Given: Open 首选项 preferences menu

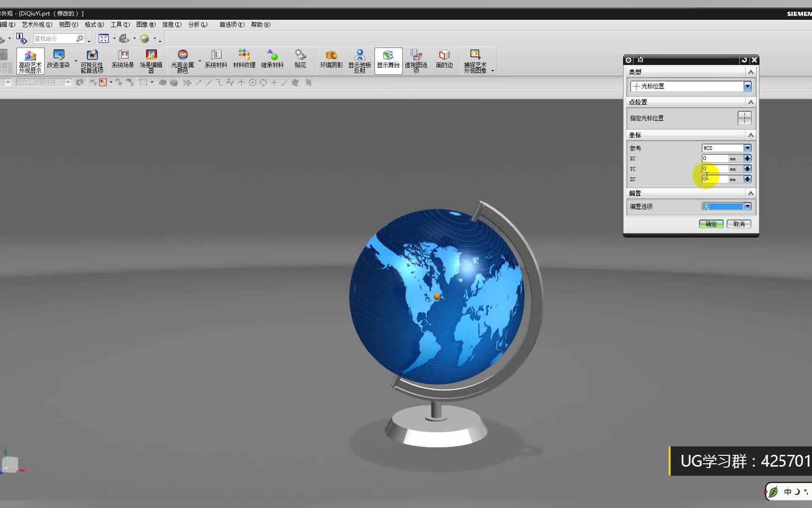Looking at the screenshot, I should click(x=232, y=24).
